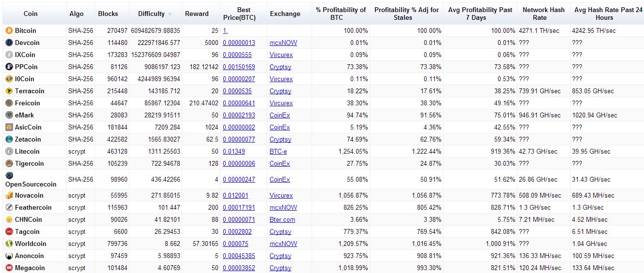The width and height of the screenshot is (644, 273).
Task: Click the PPCoin icon
Action: (9, 67)
